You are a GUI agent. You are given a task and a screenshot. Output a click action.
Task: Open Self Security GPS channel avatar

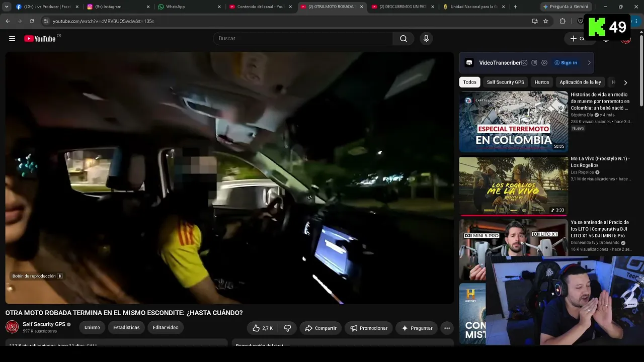(12, 327)
